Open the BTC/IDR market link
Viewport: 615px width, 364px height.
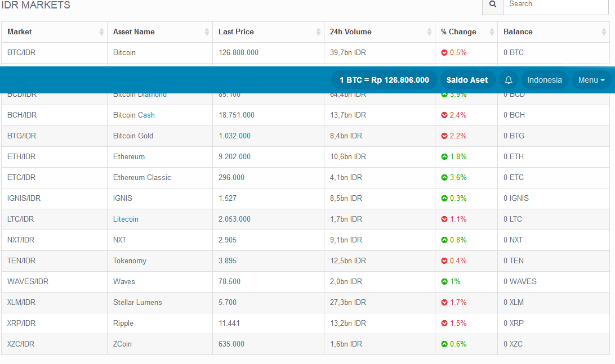[21, 52]
